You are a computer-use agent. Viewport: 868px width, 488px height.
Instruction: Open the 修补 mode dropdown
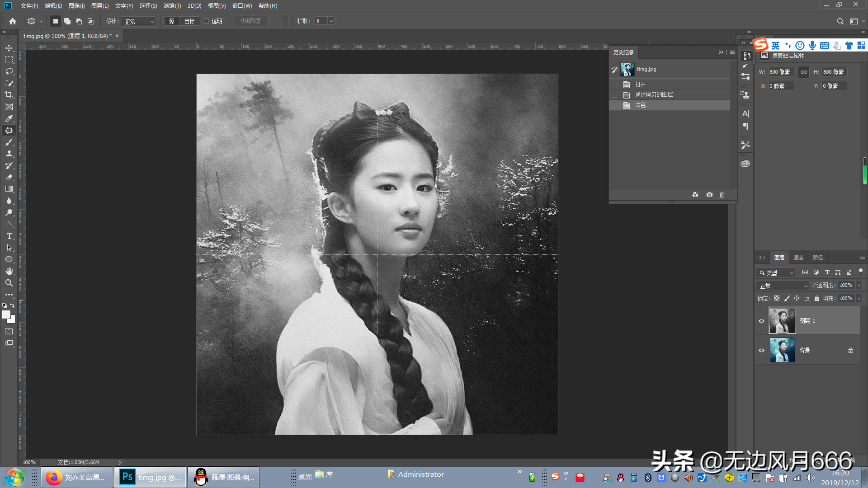point(139,21)
